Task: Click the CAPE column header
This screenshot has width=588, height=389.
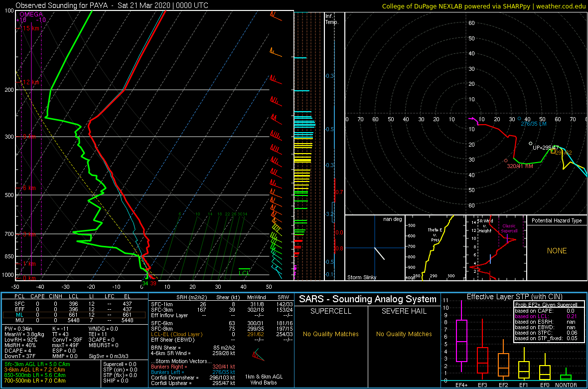Action: click(37, 297)
